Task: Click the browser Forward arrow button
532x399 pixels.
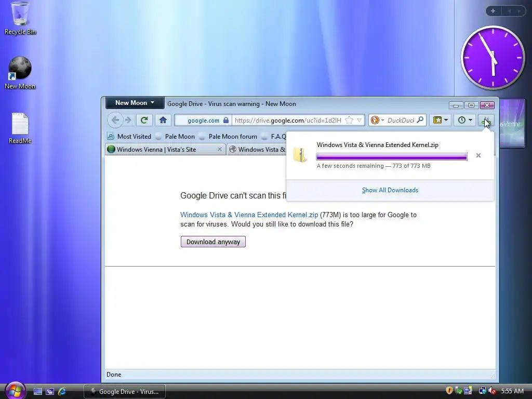Action: (x=128, y=120)
